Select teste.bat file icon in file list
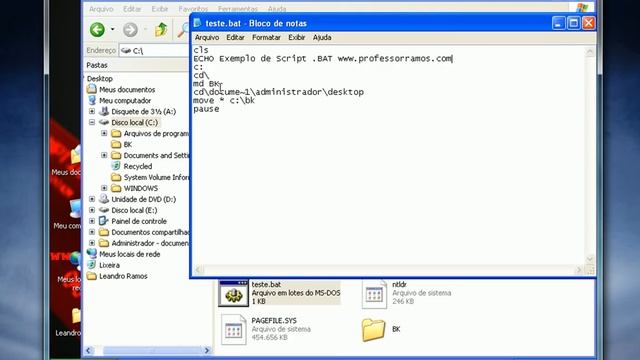 point(233,293)
